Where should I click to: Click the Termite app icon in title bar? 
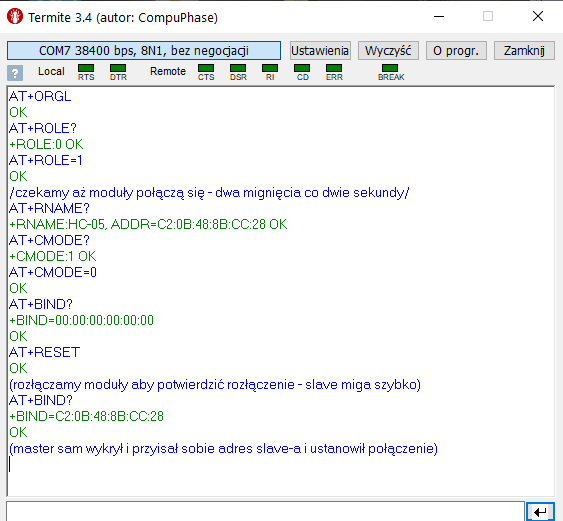click(x=15, y=17)
